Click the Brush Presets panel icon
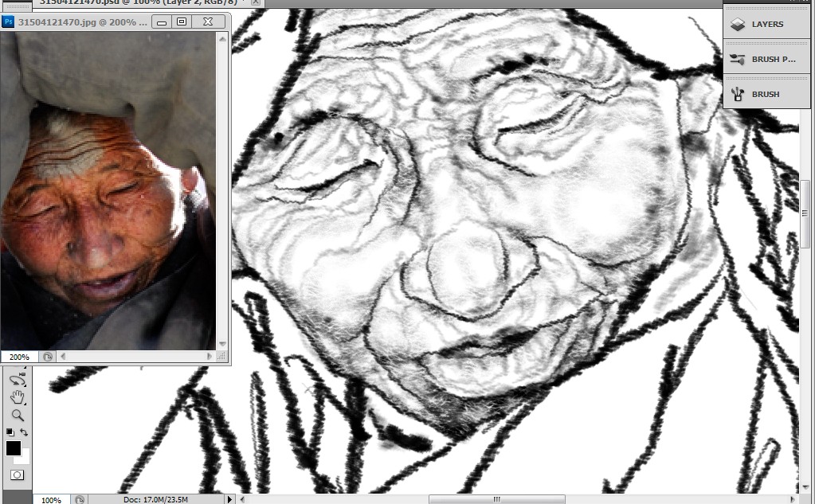This screenshot has width=815, height=504. pyautogui.click(x=738, y=59)
